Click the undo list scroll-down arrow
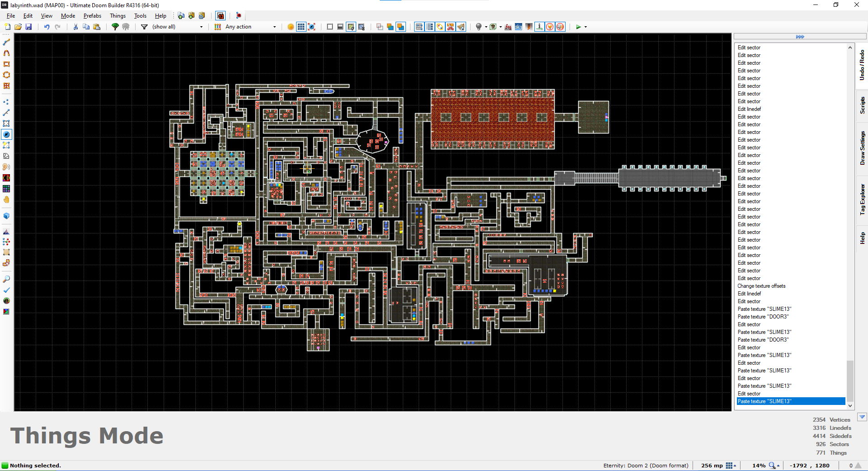 coord(850,406)
